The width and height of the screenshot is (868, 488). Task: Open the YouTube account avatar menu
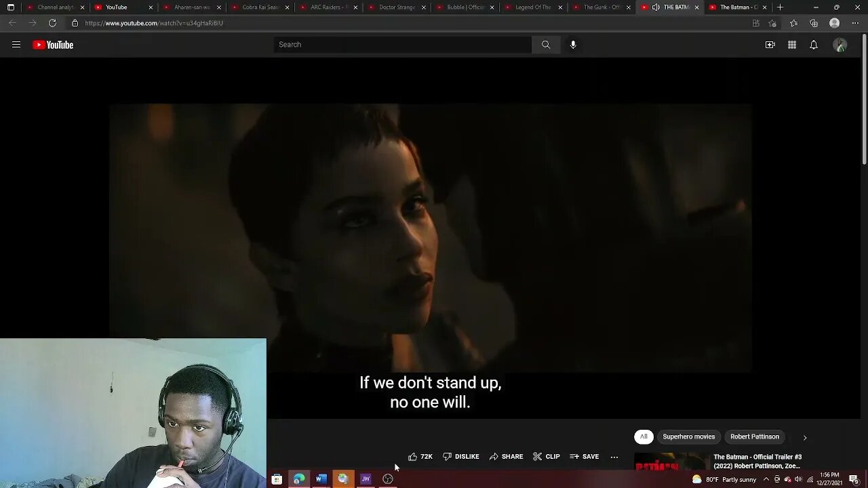click(x=840, y=45)
